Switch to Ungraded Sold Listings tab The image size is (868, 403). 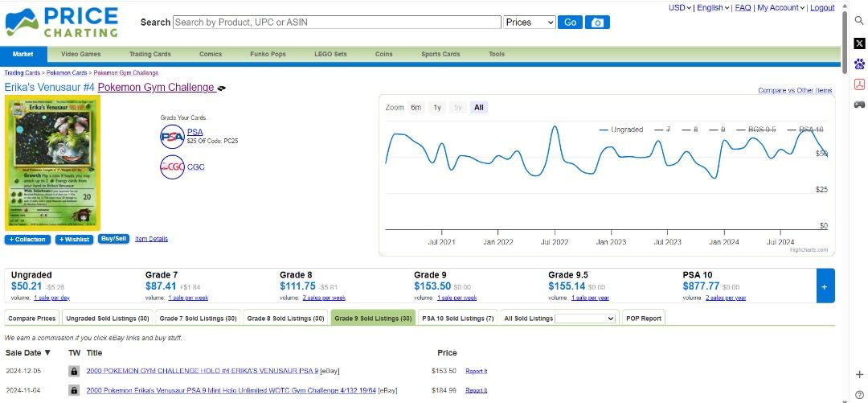[108, 319]
